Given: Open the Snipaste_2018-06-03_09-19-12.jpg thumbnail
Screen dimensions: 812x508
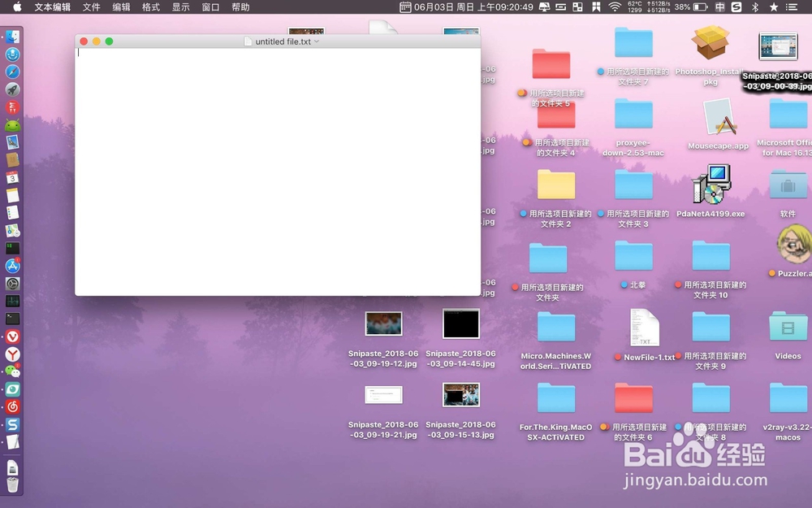Looking at the screenshot, I should tap(382, 323).
